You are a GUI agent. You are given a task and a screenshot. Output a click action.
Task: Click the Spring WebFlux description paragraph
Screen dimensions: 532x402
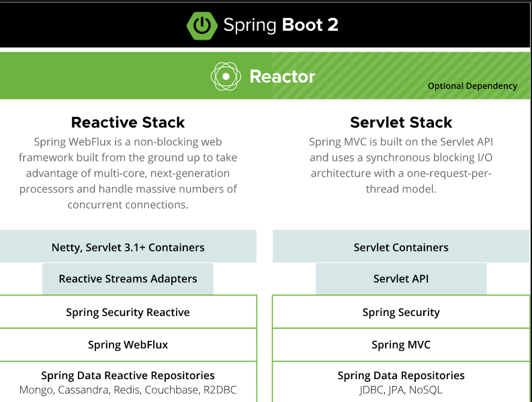[x=128, y=173]
